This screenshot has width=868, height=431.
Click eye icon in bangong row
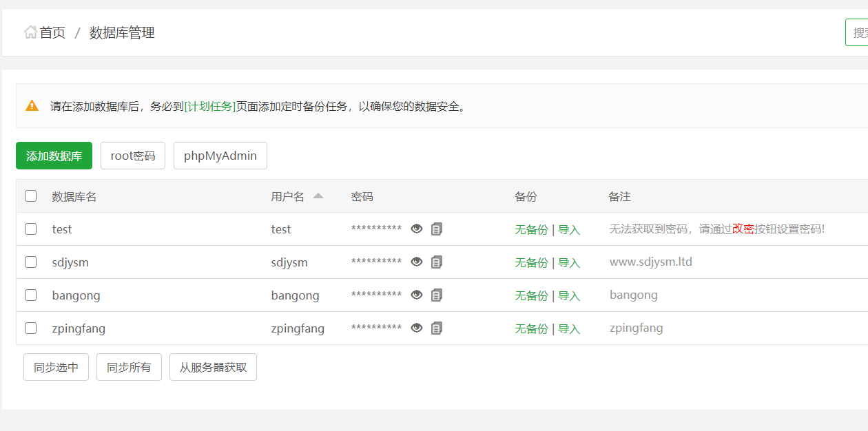click(417, 295)
